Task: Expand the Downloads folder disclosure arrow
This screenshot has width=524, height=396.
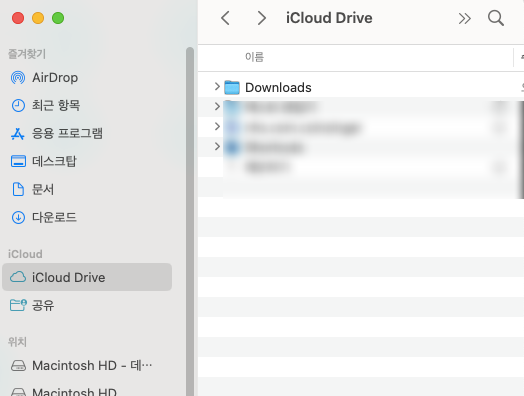Action: click(x=217, y=87)
